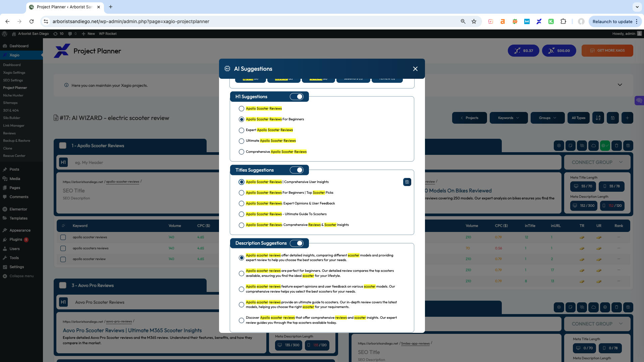Click Collapse menu in the WordPress sidebar
This screenshot has width=644, height=362.
pos(18,276)
